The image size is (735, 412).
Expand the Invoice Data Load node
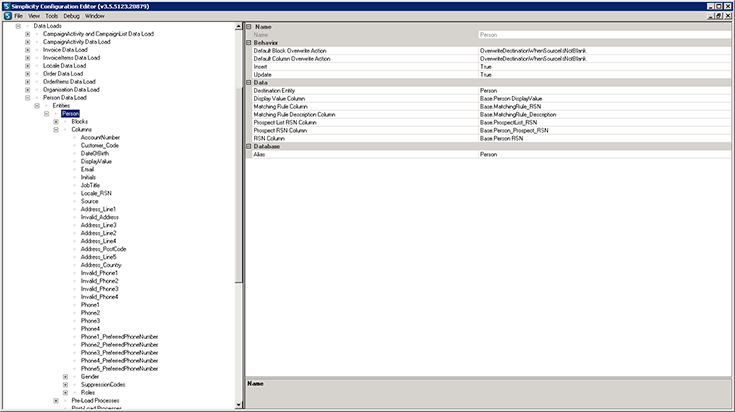pos(28,50)
